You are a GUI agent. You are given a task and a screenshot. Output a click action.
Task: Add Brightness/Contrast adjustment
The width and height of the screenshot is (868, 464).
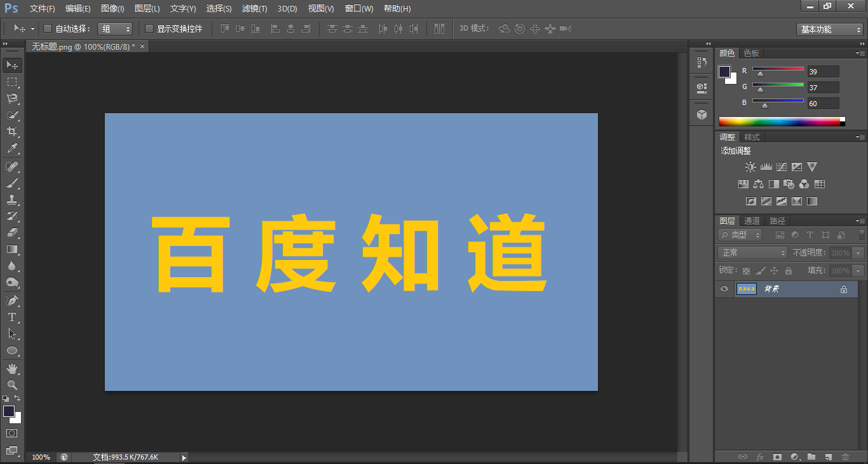(x=750, y=167)
